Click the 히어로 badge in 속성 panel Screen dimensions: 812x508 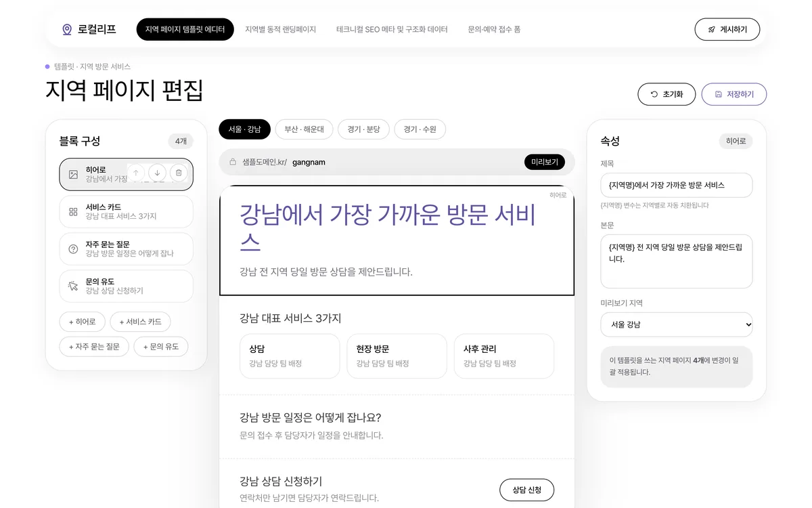click(x=736, y=141)
